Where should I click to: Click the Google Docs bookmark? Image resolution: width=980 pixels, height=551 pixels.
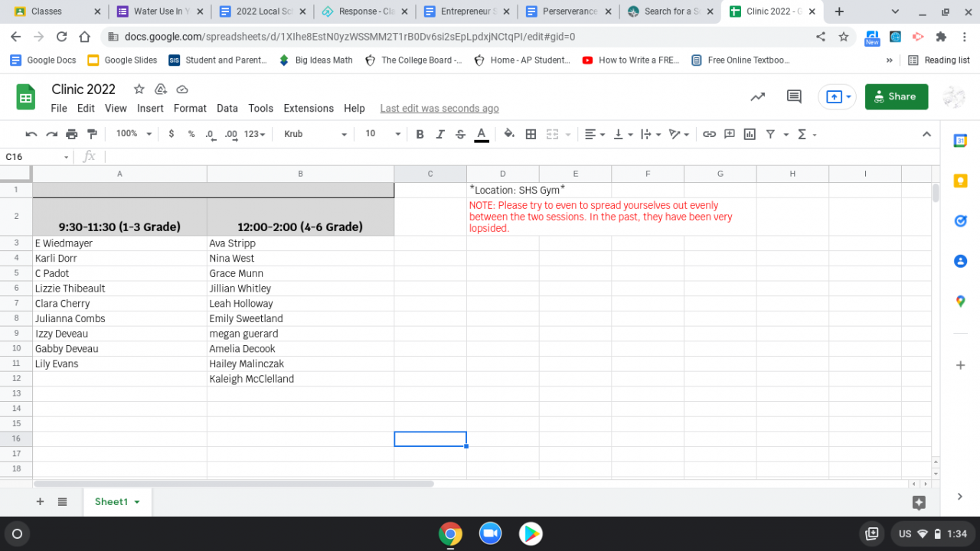44,60
